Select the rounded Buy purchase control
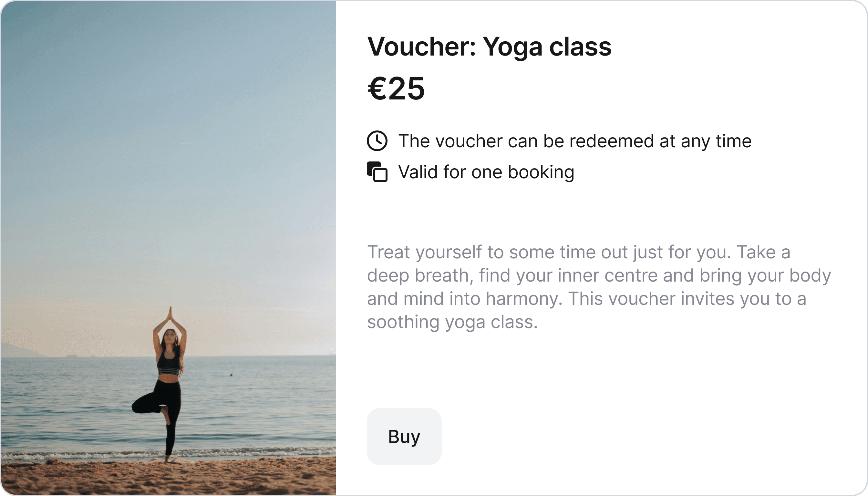Screen dimensions: 868x496 [x=404, y=437]
